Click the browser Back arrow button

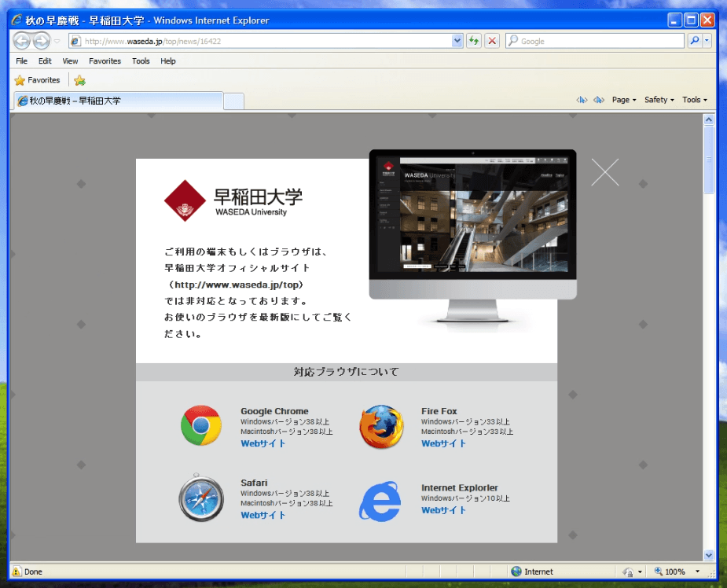pos(21,41)
